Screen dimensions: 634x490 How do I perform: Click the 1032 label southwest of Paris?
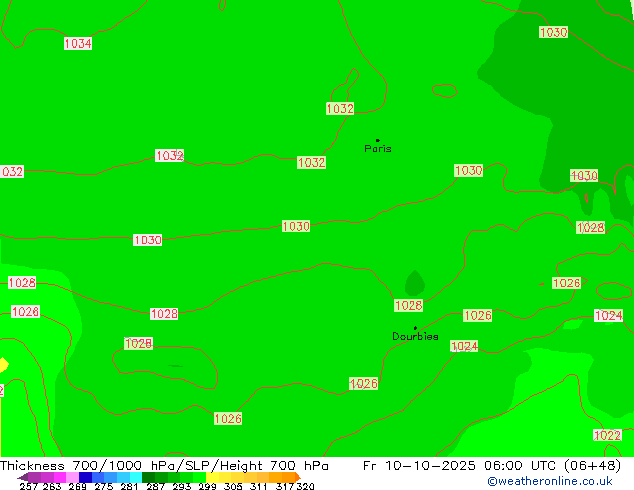(311, 162)
